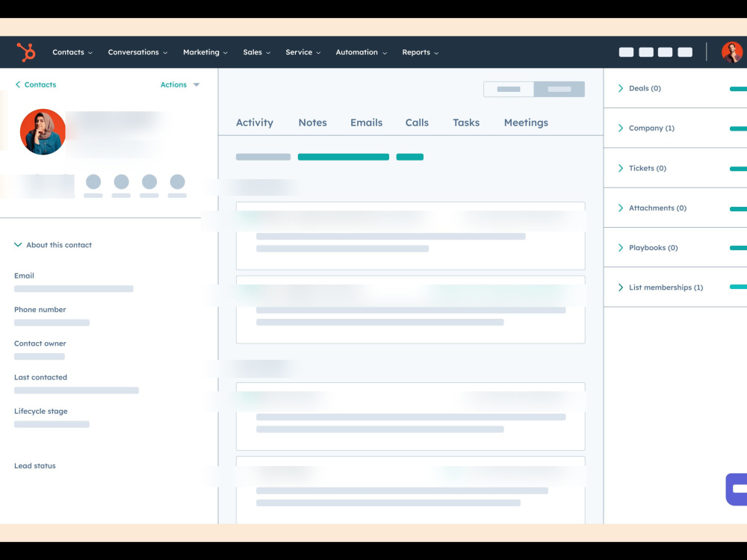
Task: Open the Service menu
Action: (x=303, y=52)
